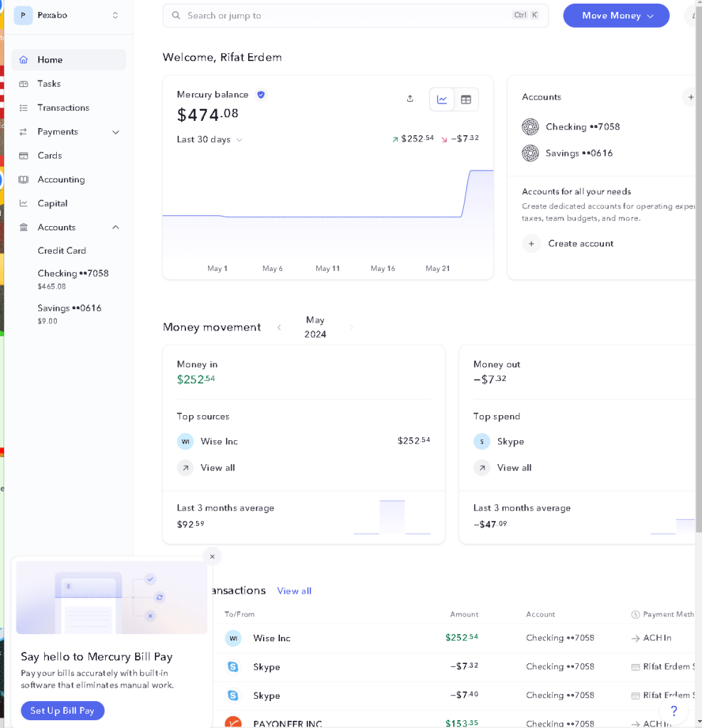Click the Home house icon

pos(23,60)
